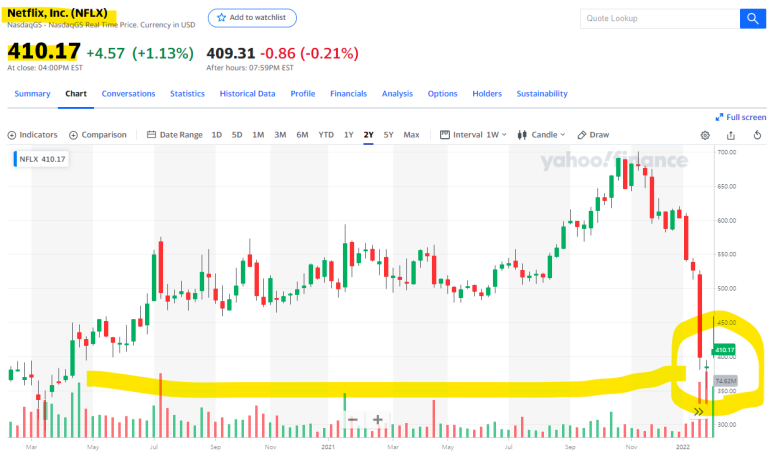
Task: Click the Date Range button label
Action: (x=181, y=135)
